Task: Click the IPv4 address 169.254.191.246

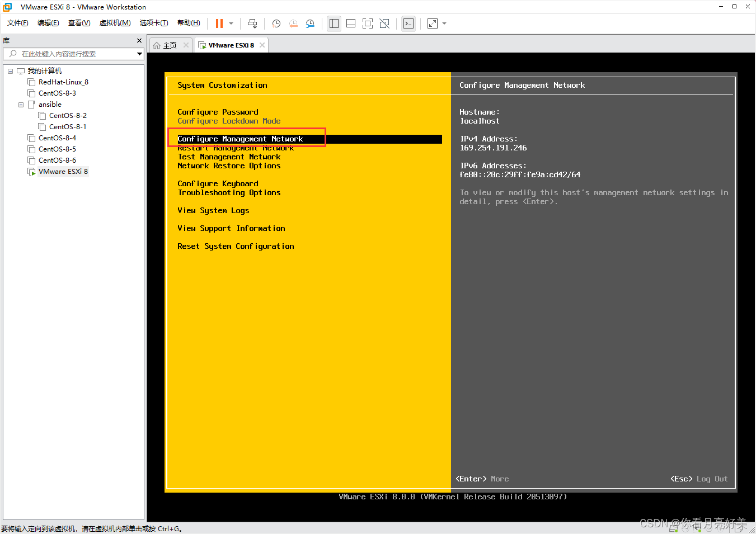Action: [x=493, y=148]
